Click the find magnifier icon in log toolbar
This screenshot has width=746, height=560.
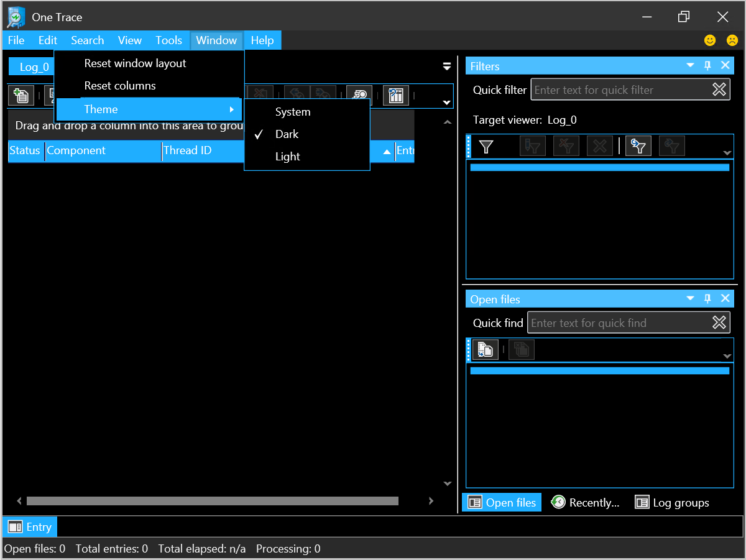359,95
